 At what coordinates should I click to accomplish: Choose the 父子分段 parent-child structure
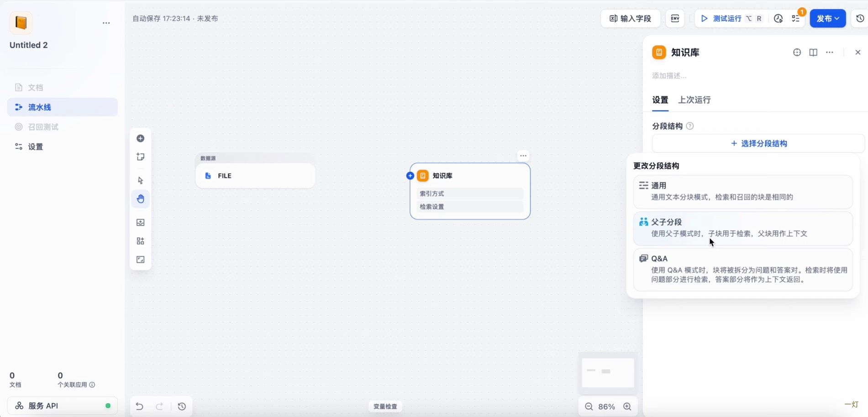coord(742,228)
